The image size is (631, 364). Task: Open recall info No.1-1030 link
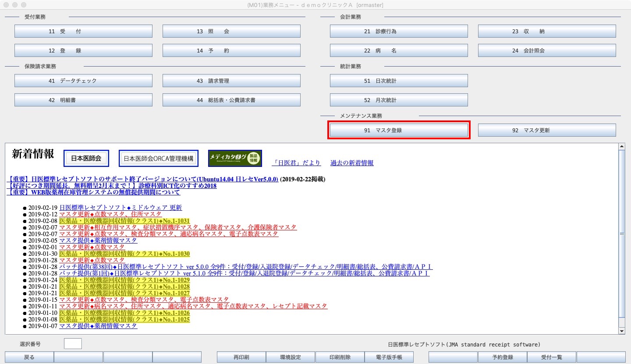pos(124,254)
